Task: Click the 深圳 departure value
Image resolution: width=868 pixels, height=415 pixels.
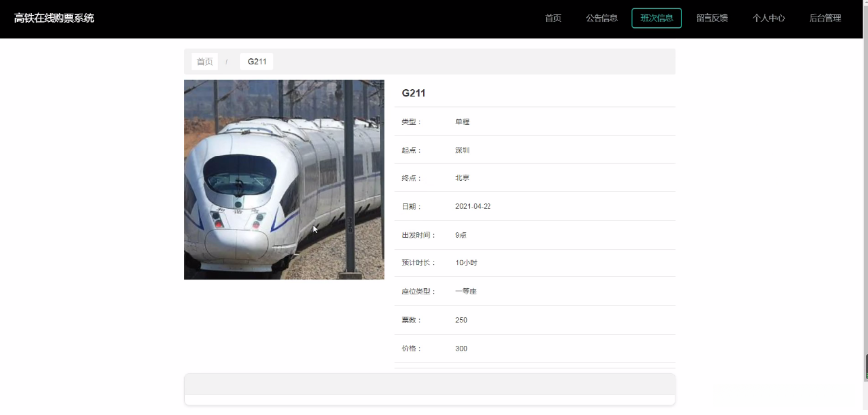Action: click(462, 150)
